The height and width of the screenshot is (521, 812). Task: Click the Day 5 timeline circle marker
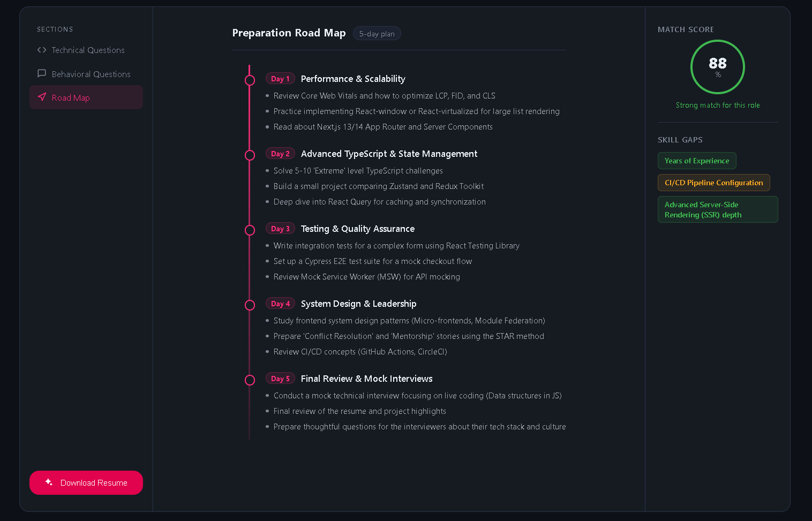tap(250, 380)
